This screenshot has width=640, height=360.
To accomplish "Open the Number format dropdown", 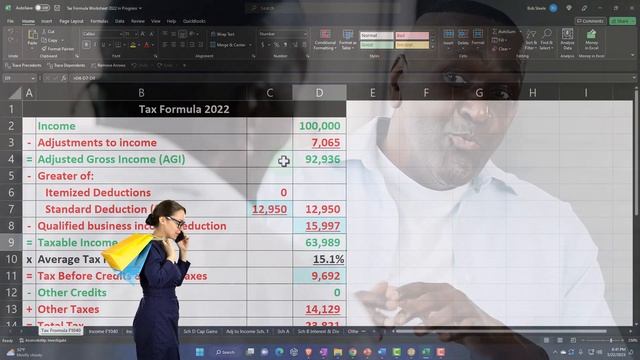I will click(305, 34).
